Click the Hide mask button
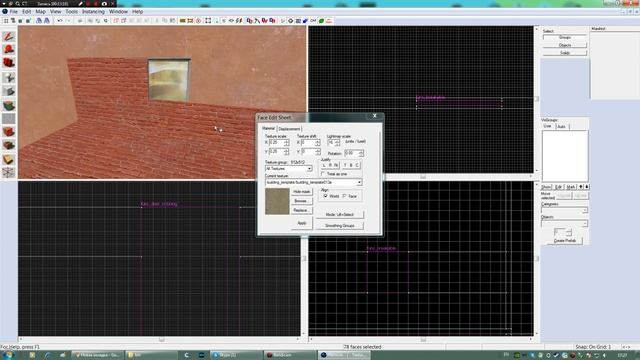Image resolution: width=640 pixels, height=360 pixels. pyautogui.click(x=302, y=191)
